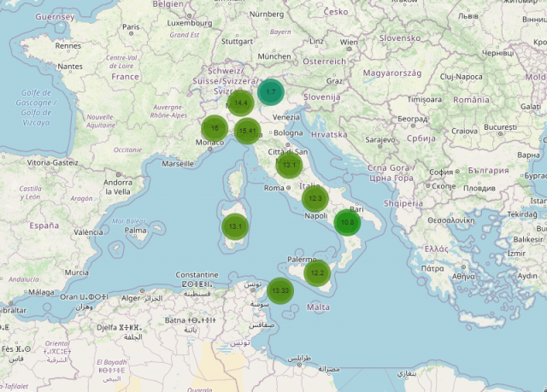Select the 13.1 marker in central Italy

tap(290, 165)
